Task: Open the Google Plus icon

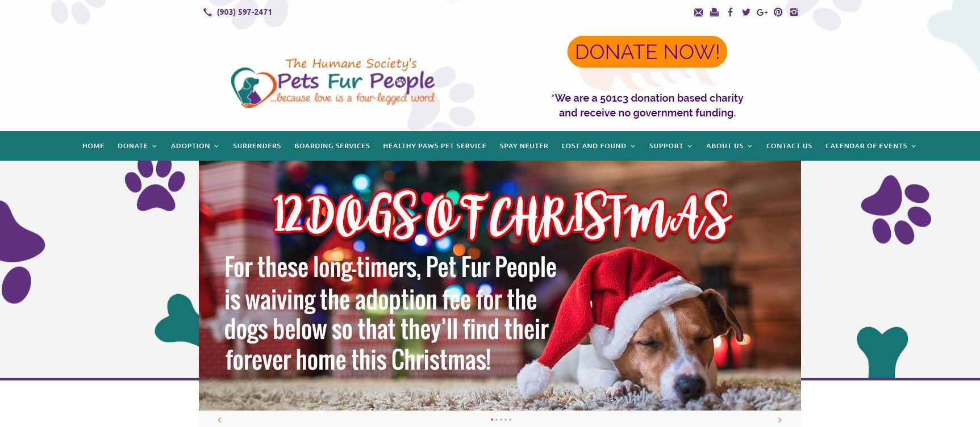Action: 762,12
